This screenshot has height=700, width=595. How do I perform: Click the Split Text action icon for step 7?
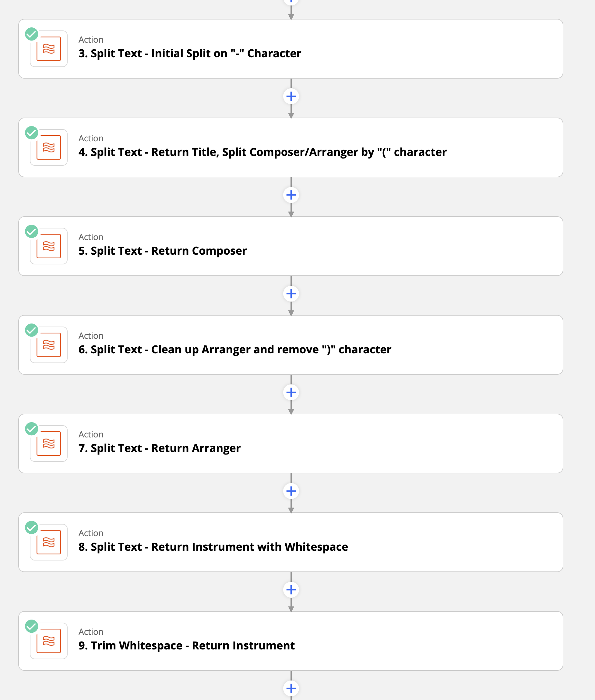pyautogui.click(x=48, y=442)
